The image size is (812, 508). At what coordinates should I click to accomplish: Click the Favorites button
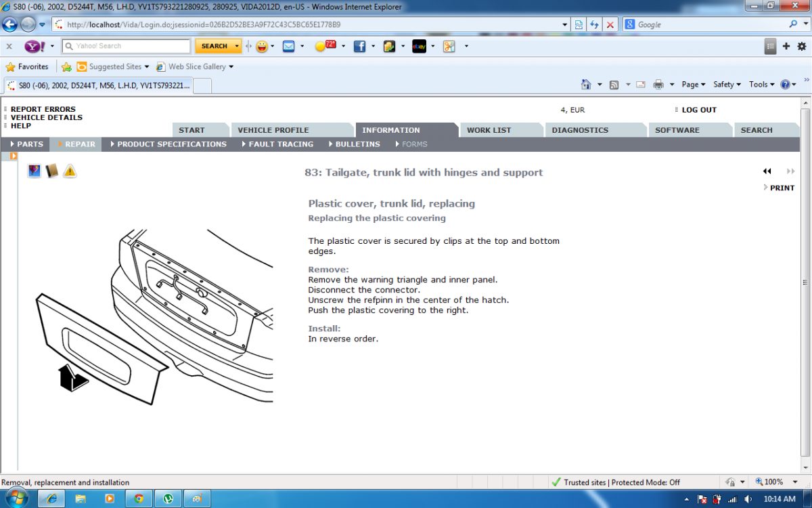27,66
